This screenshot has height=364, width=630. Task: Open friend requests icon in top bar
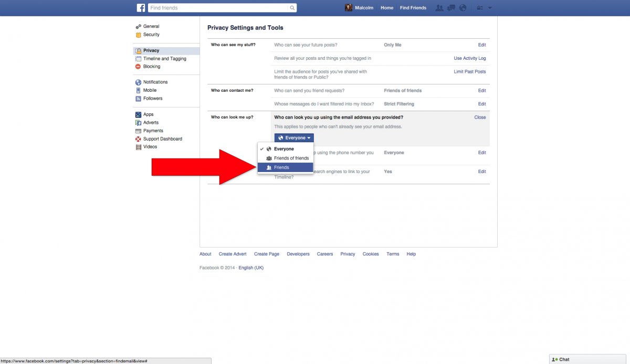[439, 8]
